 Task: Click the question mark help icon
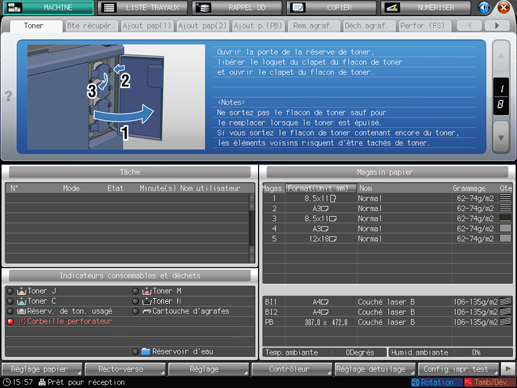[8, 96]
